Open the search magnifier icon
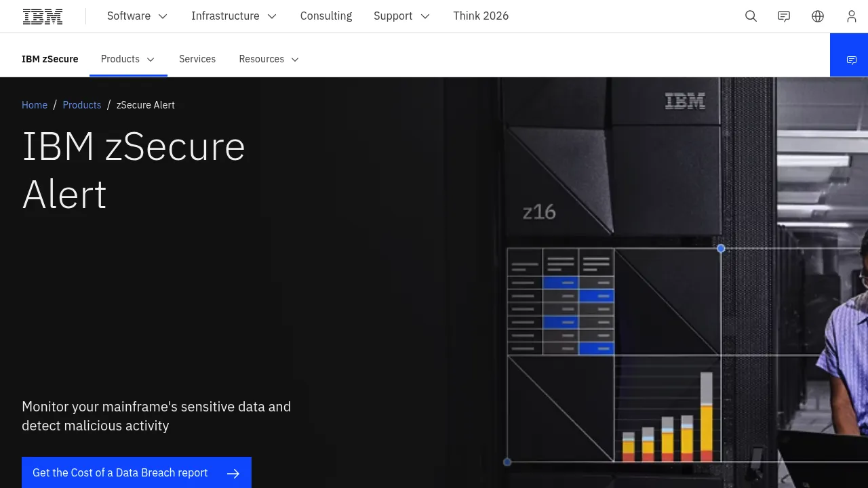The image size is (868, 488). click(751, 16)
